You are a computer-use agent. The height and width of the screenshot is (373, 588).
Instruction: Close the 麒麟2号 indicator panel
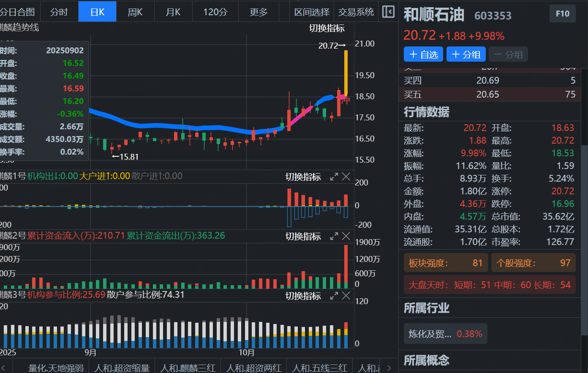click(x=346, y=237)
